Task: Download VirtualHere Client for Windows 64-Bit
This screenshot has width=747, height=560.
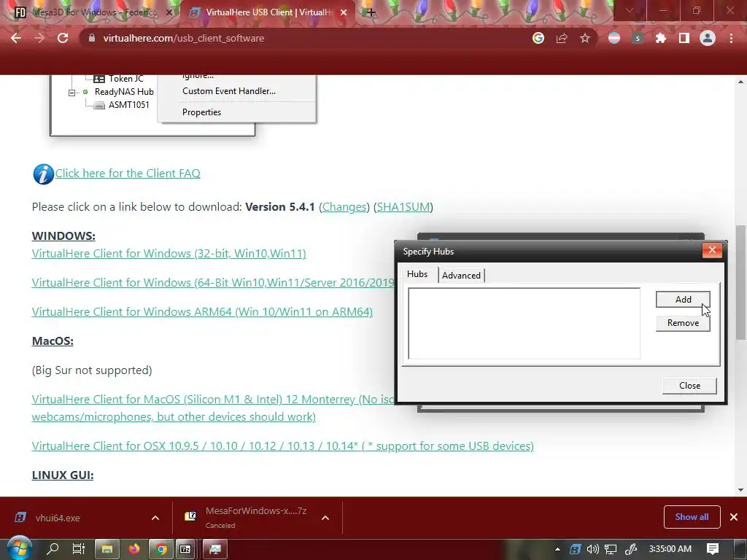Action: (x=213, y=282)
